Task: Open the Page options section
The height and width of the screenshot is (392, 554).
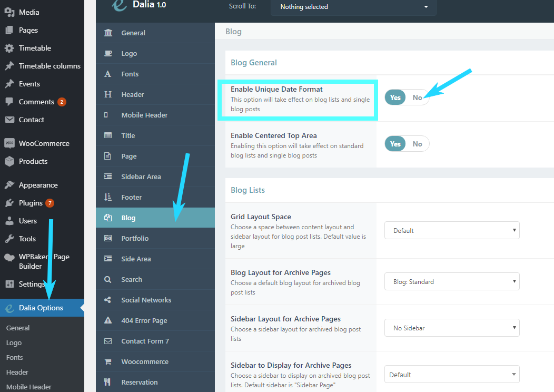Action: coord(155,156)
